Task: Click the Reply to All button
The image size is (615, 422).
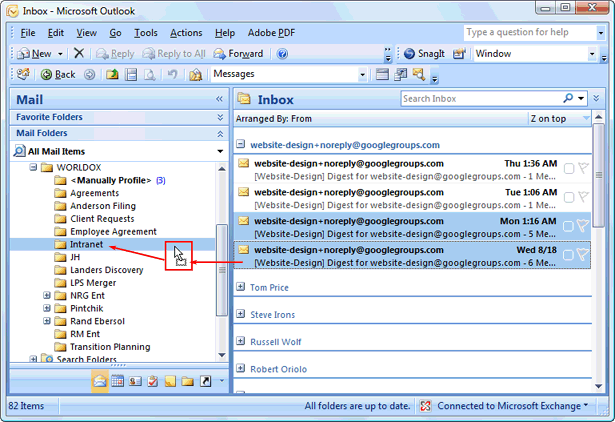Action: [x=174, y=54]
